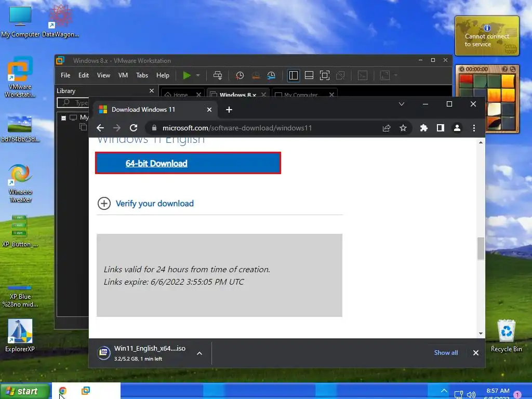This screenshot has height=399, width=532.
Task: Open download item options chevron
Action: [199, 353]
